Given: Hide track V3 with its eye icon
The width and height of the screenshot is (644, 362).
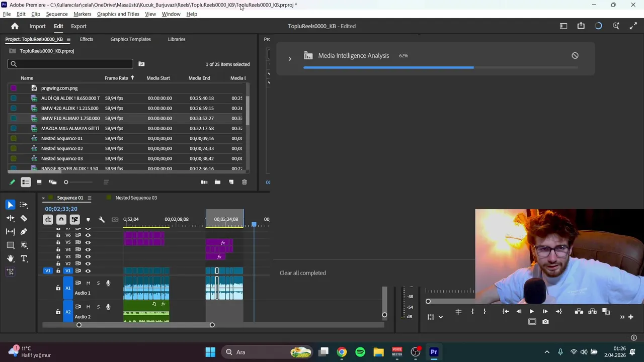Looking at the screenshot, I should click(x=88, y=256).
